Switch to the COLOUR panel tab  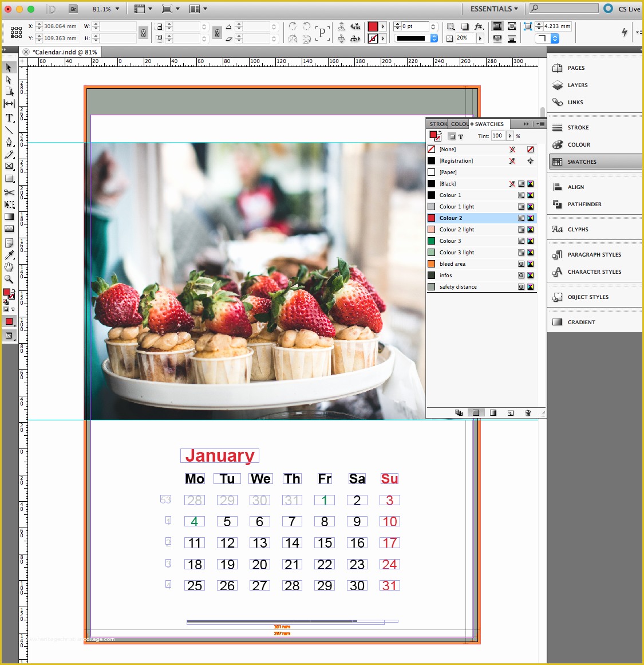tap(459, 124)
